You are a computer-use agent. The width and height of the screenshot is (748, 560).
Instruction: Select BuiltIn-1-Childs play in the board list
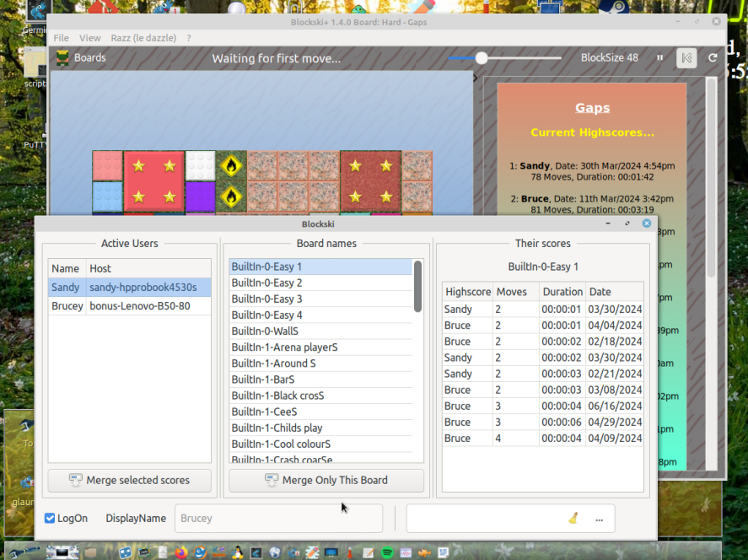pyautogui.click(x=277, y=428)
